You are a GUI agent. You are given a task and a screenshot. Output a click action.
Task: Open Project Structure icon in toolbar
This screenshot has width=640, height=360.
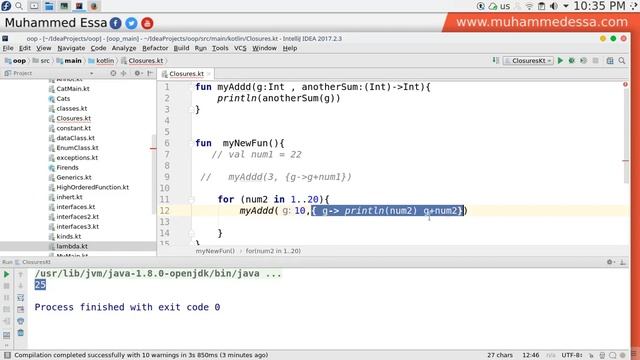click(610, 60)
